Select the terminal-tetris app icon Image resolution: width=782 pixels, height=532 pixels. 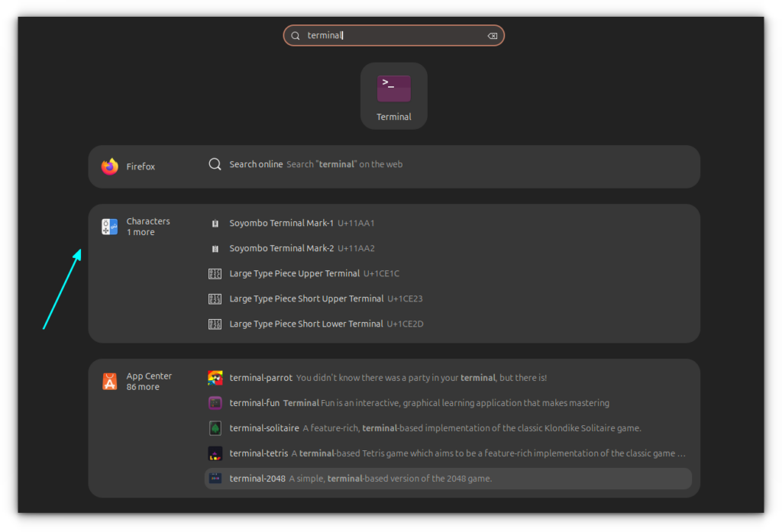click(x=215, y=453)
